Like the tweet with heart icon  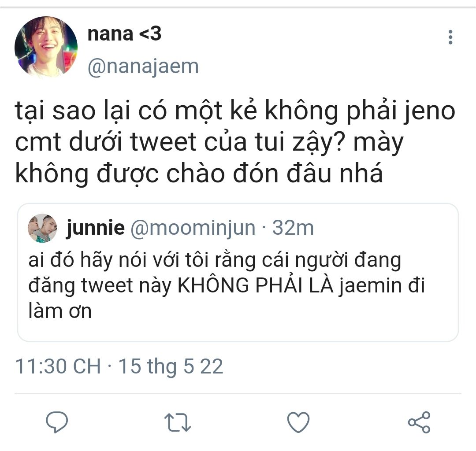[x=298, y=422]
